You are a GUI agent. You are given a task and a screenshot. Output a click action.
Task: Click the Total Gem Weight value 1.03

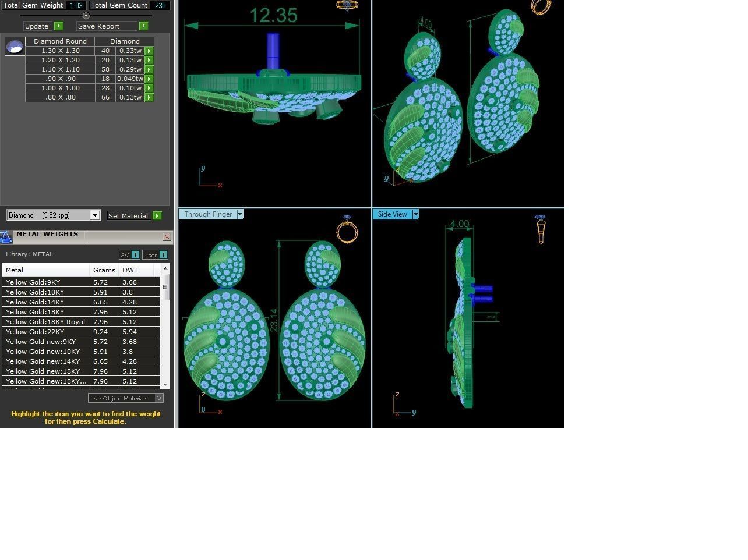click(76, 5)
